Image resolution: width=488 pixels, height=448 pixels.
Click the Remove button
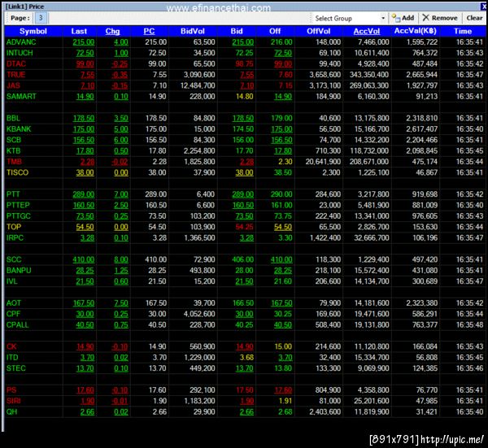click(440, 18)
